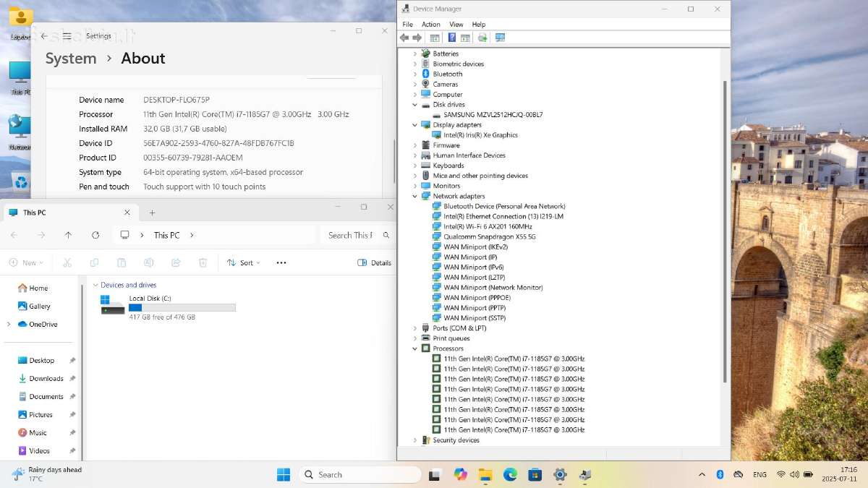Collapse the Processors category
This screenshot has height=488, width=868.
(415, 348)
